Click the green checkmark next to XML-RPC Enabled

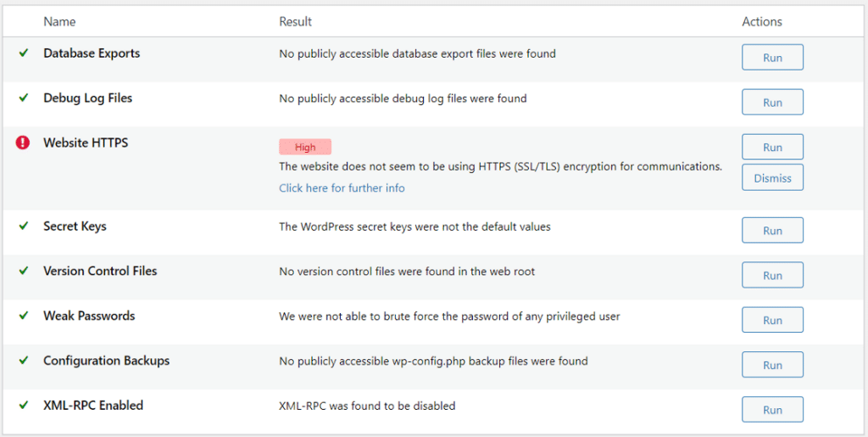click(24, 406)
